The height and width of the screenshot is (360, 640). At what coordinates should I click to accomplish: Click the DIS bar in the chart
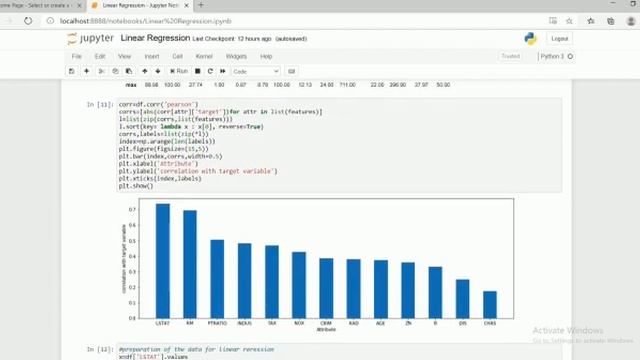[x=462, y=299]
